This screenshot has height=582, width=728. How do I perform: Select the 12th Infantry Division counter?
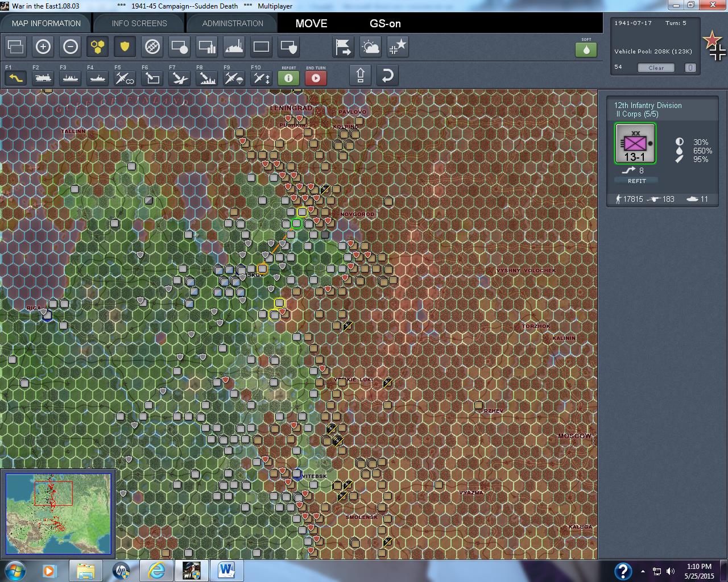tap(635, 144)
